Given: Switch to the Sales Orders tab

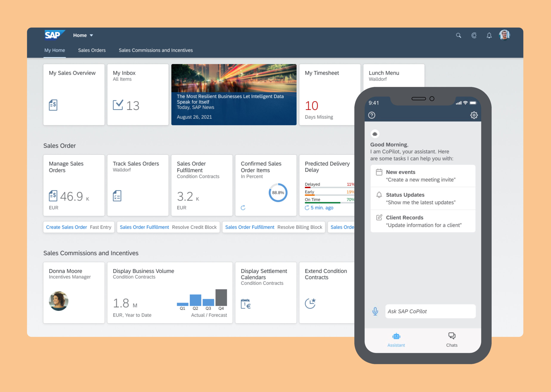Looking at the screenshot, I should click(92, 50).
